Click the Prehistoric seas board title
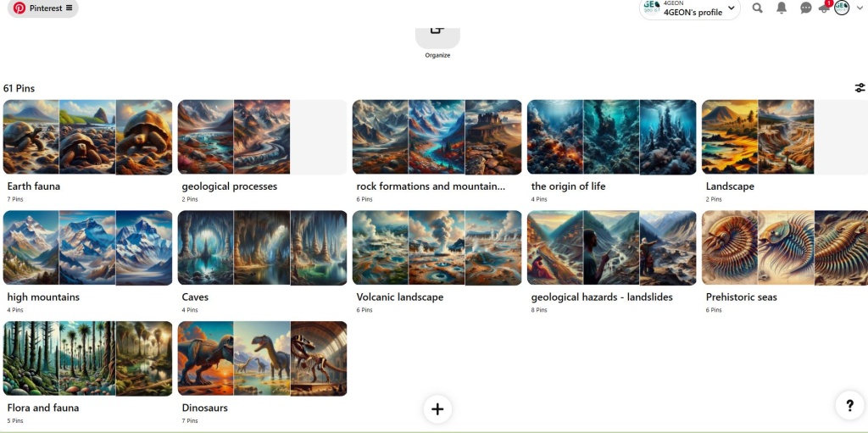 [x=741, y=297]
